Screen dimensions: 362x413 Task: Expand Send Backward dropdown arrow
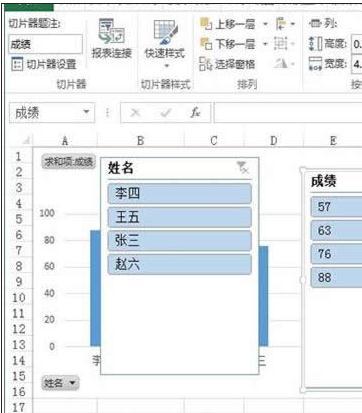pyautogui.click(x=265, y=44)
